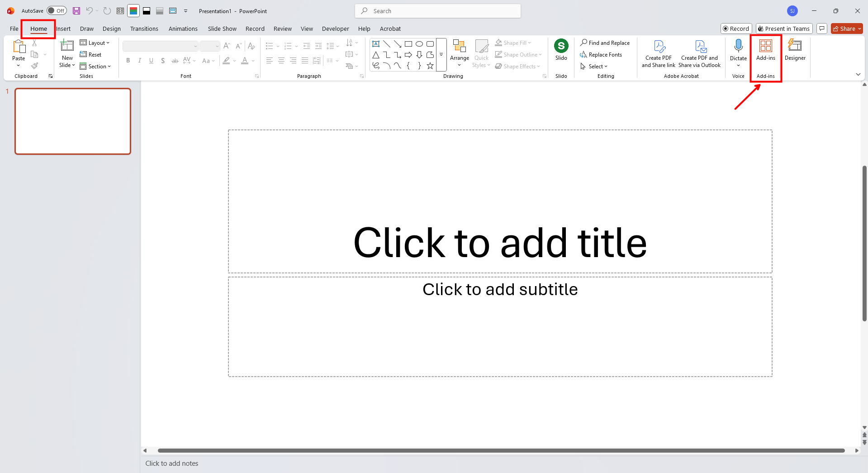Viewport: 868px width, 473px height.
Task: Launch the Slido add-in
Action: 561,50
